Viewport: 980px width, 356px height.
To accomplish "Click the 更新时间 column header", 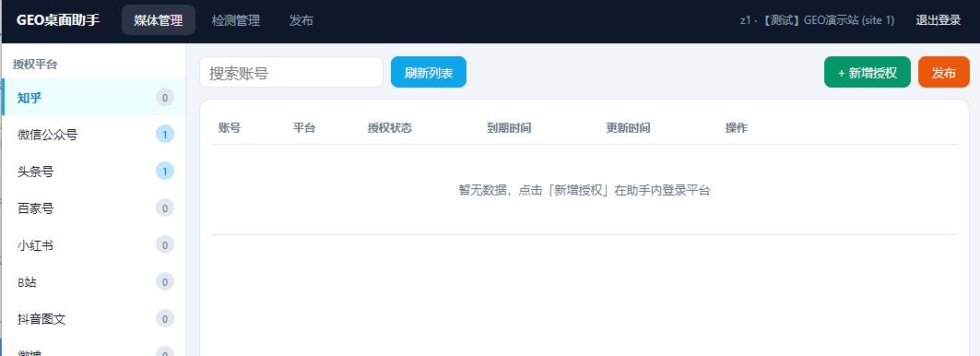I will (x=628, y=128).
